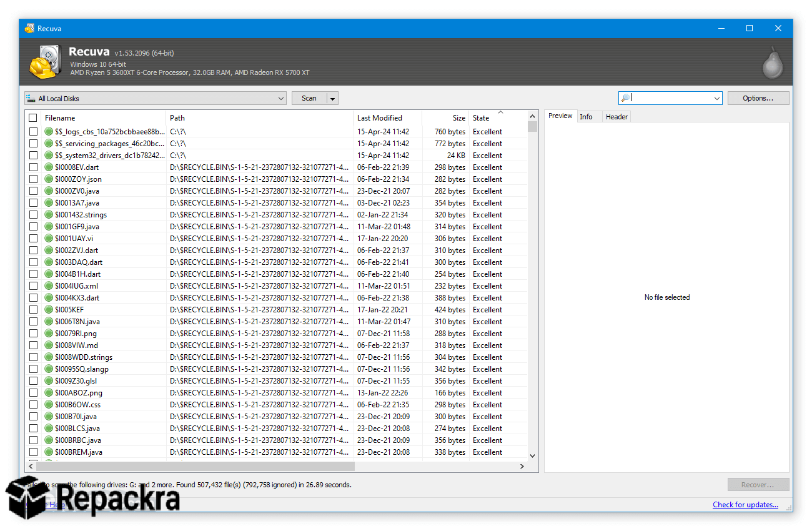Check the box for $I006T8N.java
This screenshot has width=812, height=531.
(33, 322)
